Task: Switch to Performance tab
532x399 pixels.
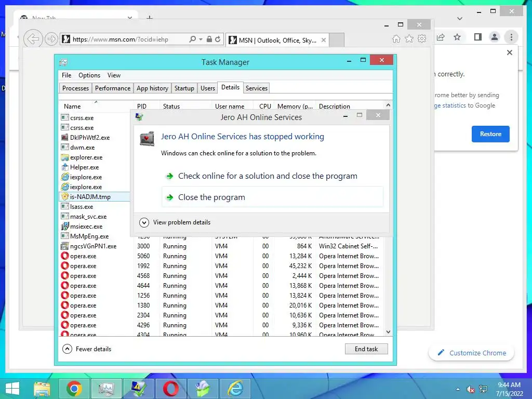Action: pyautogui.click(x=113, y=88)
